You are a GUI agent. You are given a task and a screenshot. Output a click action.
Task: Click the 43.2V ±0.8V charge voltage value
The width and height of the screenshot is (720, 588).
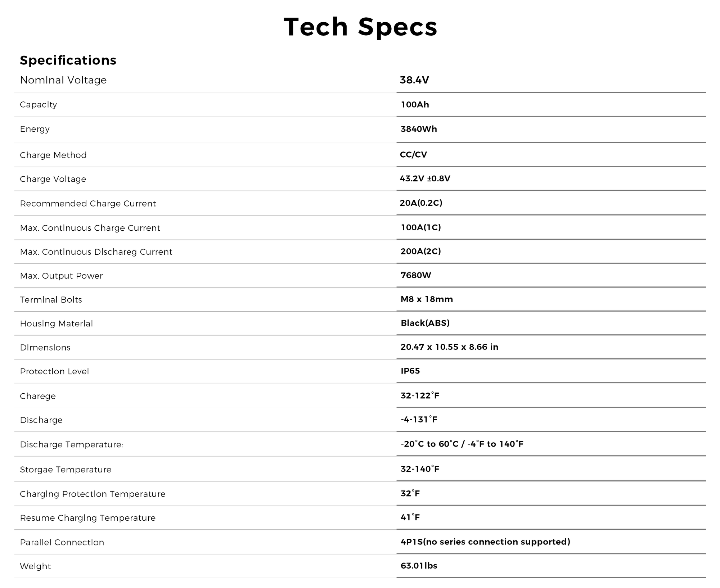(x=425, y=178)
